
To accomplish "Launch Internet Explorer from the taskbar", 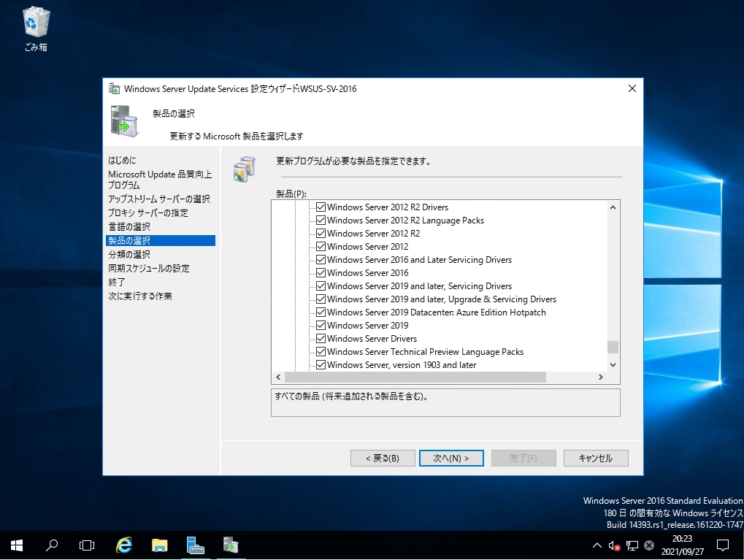I will (x=124, y=546).
